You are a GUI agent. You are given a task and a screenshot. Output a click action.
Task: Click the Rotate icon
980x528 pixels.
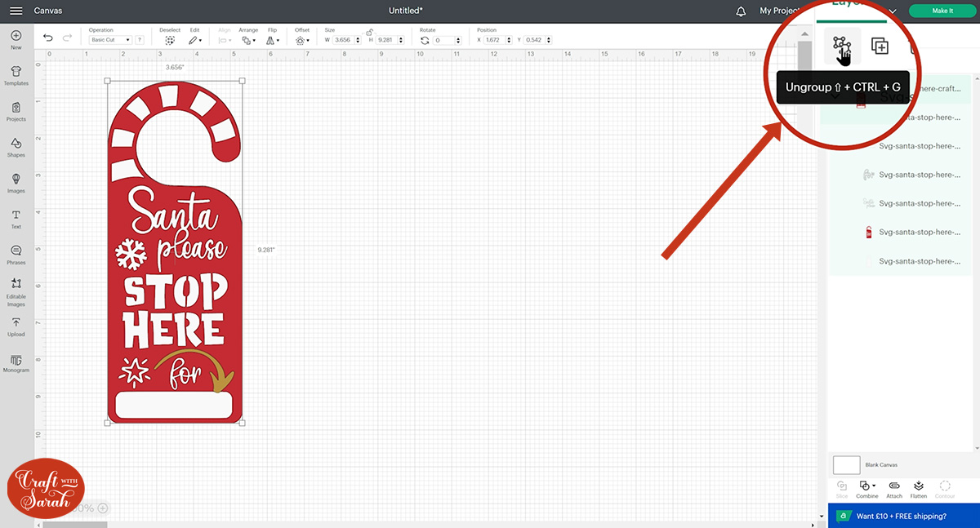pyautogui.click(x=425, y=40)
